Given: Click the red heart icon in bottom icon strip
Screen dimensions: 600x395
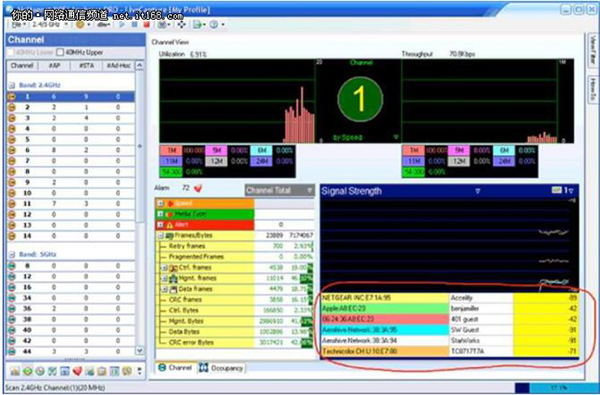Looking at the screenshot, I should click(x=77, y=371).
